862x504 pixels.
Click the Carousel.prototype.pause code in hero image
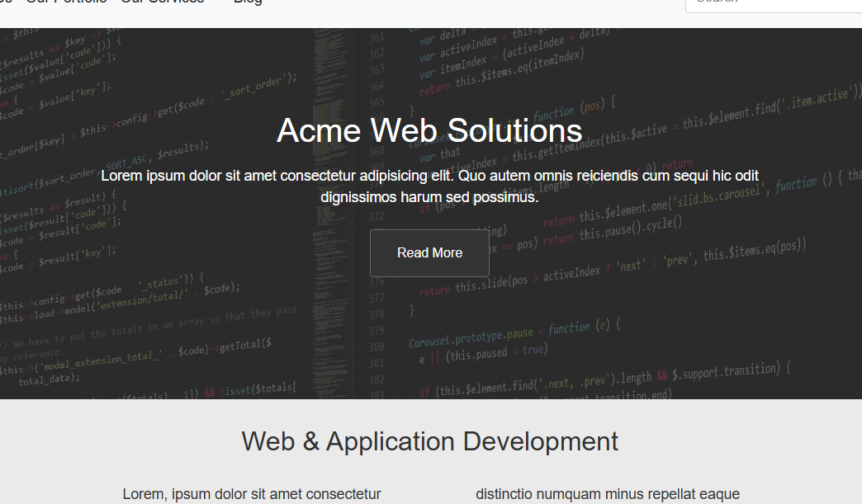[471, 337]
